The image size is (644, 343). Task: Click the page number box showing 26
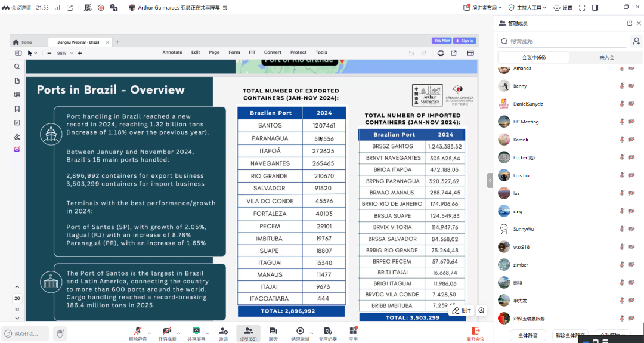tap(17, 299)
